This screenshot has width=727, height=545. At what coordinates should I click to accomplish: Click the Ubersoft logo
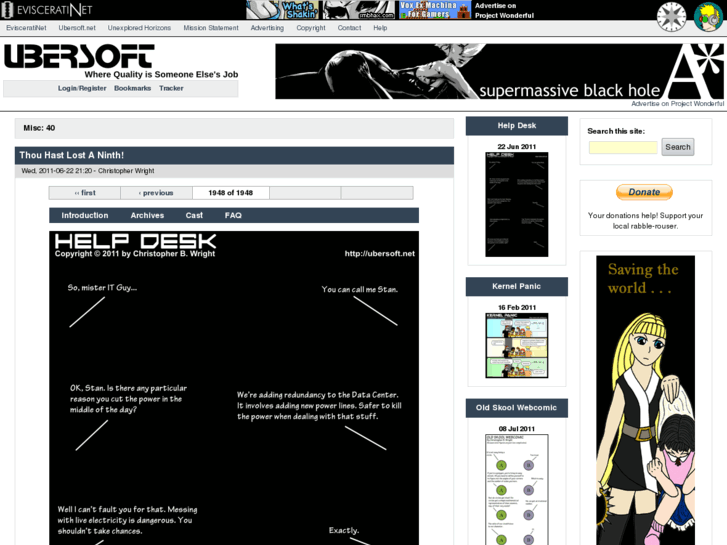coord(79,56)
